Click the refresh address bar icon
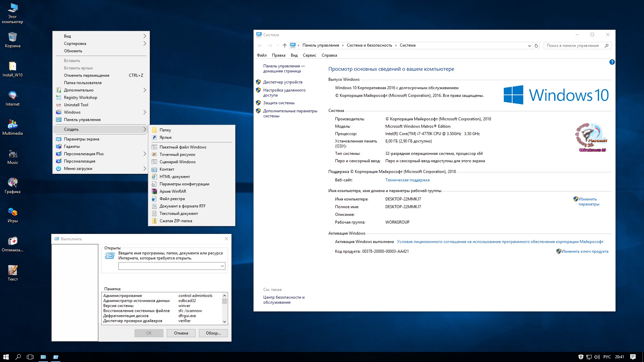This screenshot has height=362, width=644. [536, 46]
